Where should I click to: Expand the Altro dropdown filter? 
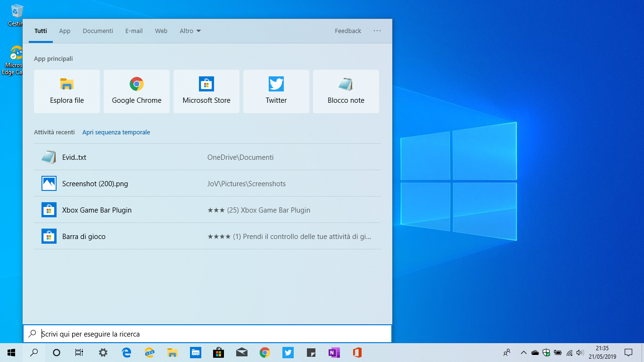[x=190, y=31]
